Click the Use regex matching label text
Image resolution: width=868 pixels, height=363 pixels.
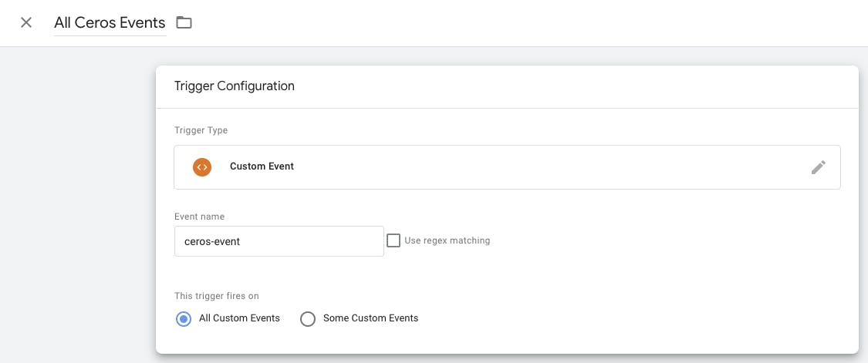[x=447, y=240]
